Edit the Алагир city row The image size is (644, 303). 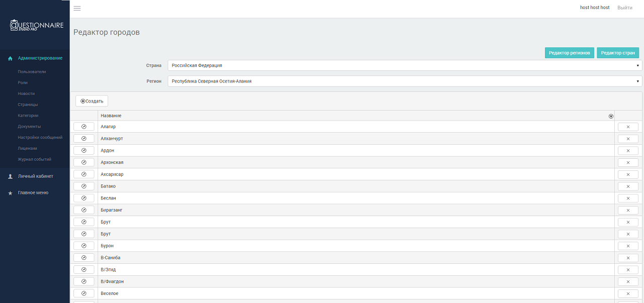tap(84, 127)
